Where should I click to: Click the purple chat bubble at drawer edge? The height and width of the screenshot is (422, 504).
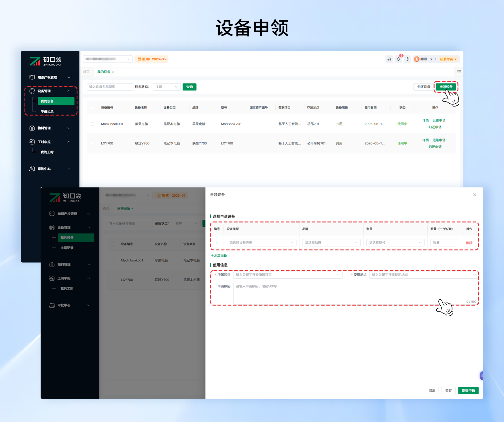point(482,376)
